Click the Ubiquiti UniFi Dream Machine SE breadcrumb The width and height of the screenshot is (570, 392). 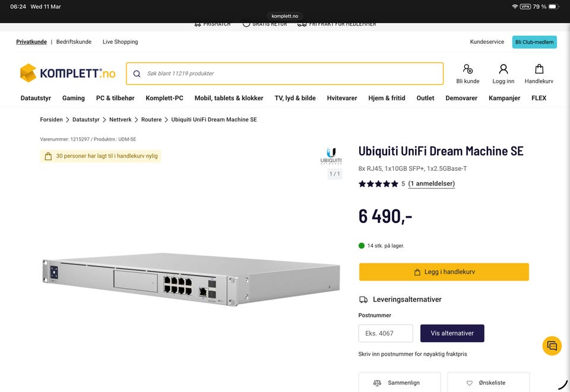[x=214, y=119]
